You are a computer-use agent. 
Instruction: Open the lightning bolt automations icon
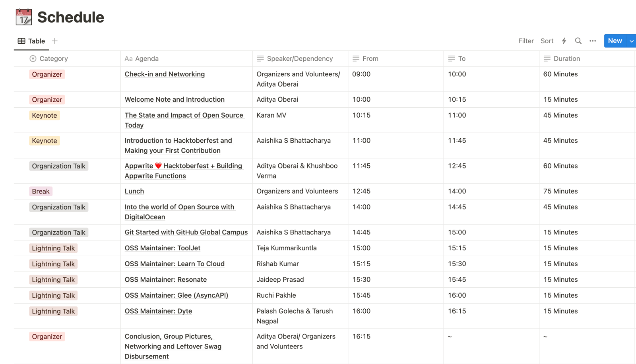point(564,41)
